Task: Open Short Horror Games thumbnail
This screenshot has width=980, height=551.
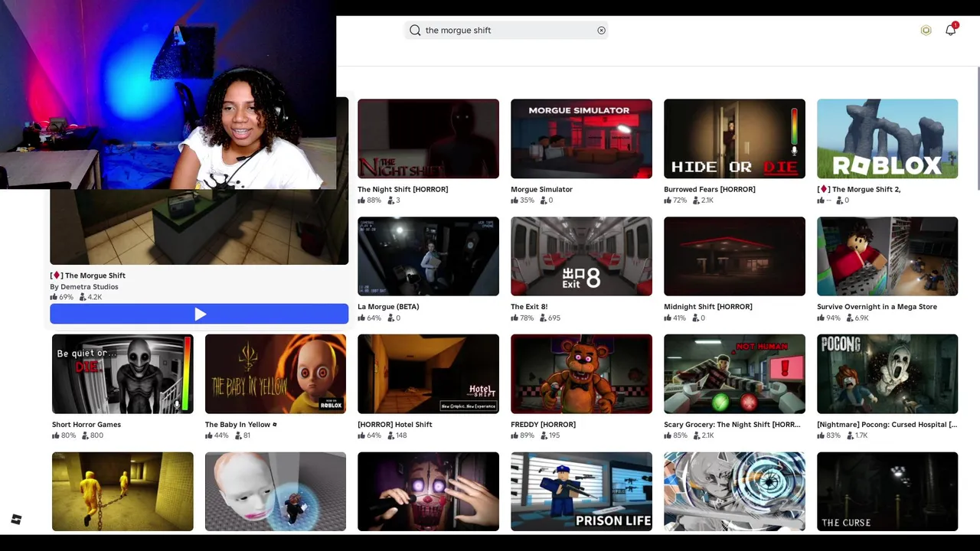Action: click(122, 373)
